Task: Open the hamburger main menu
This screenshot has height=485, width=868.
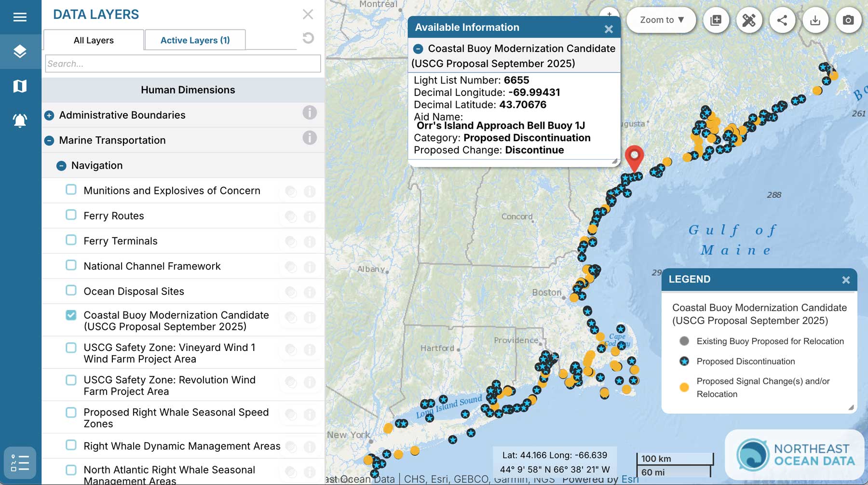Action: tap(20, 17)
